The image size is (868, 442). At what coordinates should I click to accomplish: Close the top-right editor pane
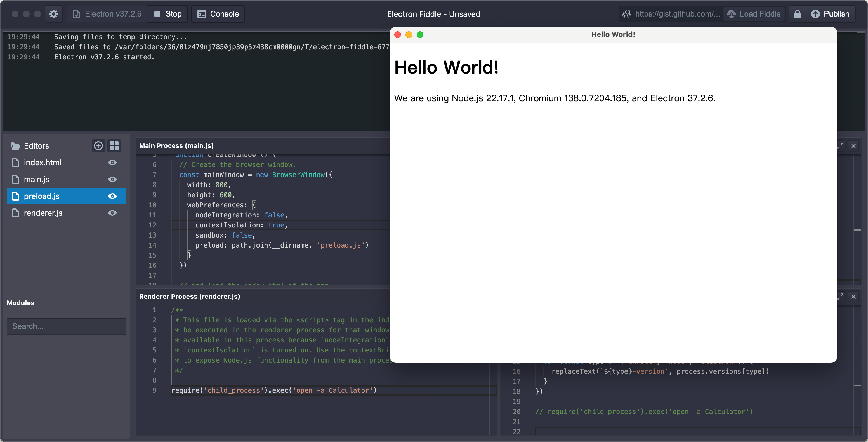click(x=853, y=146)
